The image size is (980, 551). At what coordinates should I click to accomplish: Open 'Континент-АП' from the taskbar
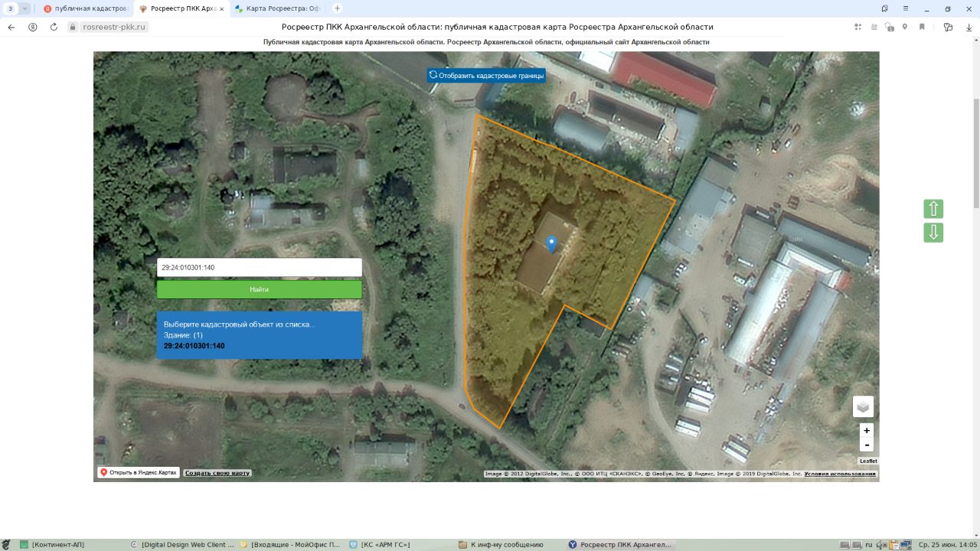[57, 545]
